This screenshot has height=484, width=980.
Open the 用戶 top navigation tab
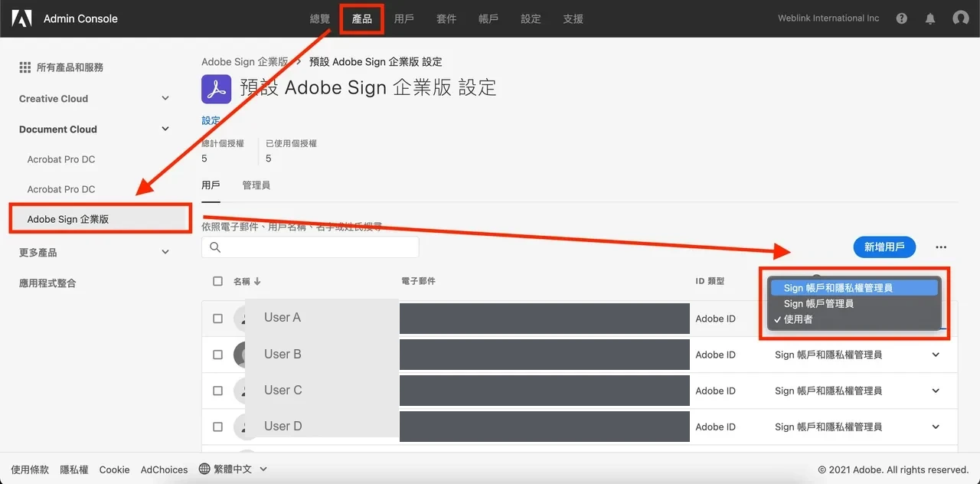pos(404,18)
